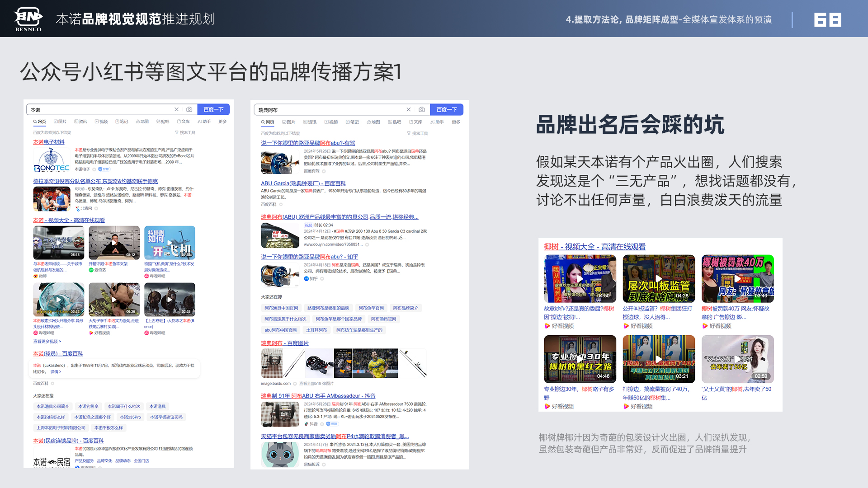Expand 更多 menu in 本诺 results
The width and height of the screenshot is (868, 488).
(222, 122)
